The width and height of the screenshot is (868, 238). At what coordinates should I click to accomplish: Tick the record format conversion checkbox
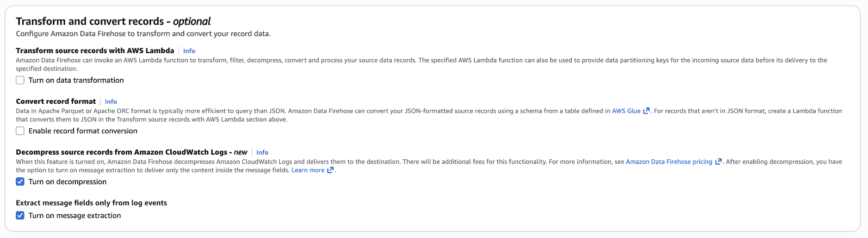[x=20, y=131]
